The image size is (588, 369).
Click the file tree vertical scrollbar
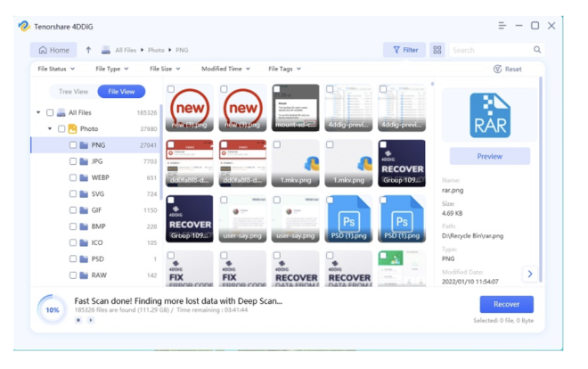point(161,152)
